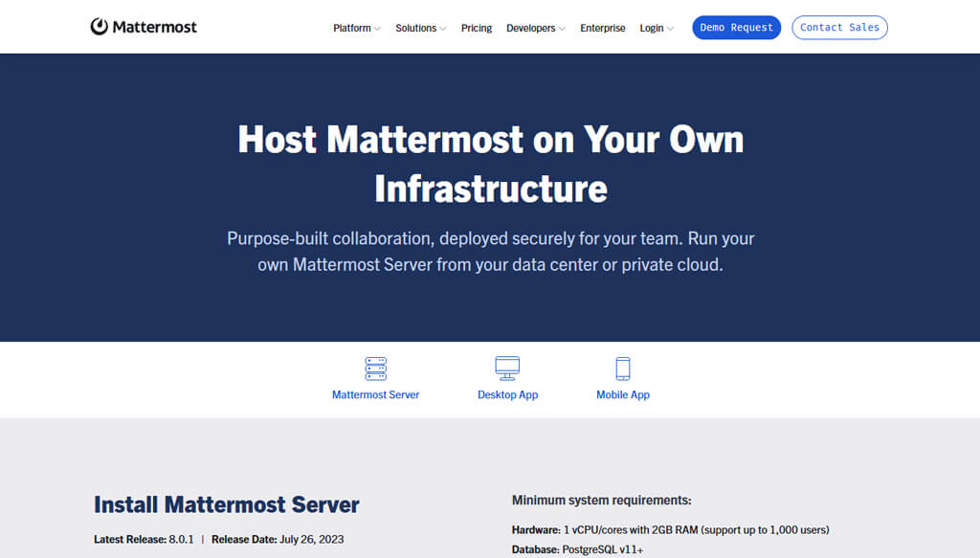The image size is (980, 558).
Task: Expand the Developers dropdown chevron
Action: click(x=562, y=29)
